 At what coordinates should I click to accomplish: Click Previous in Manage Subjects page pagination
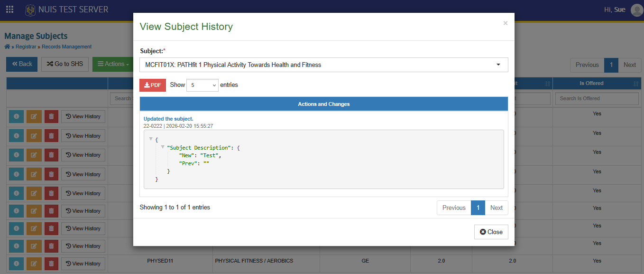[x=587, y=65]
